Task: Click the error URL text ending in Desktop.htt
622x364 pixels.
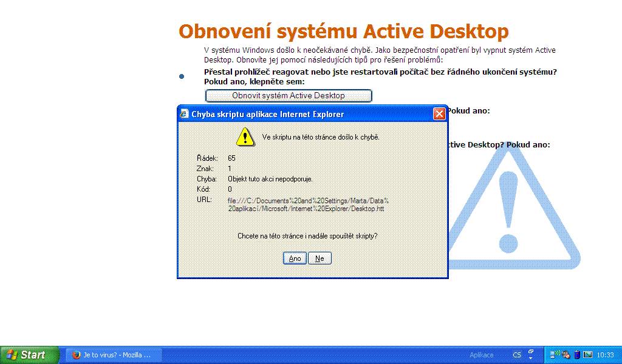Action: pos(308,204)
